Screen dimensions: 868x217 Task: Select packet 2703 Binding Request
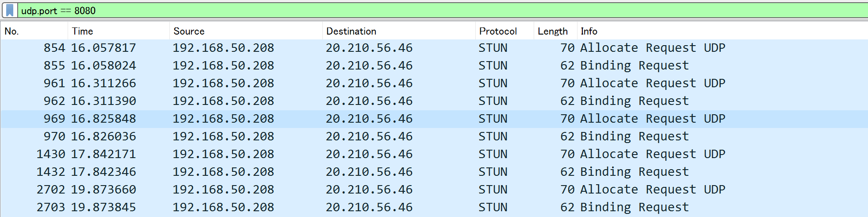click(434, 207)
